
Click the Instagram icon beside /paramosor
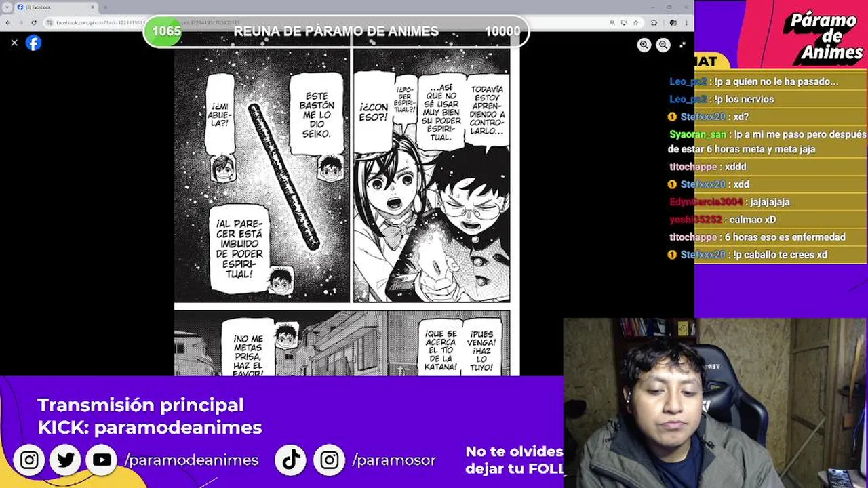coord(329,460)
